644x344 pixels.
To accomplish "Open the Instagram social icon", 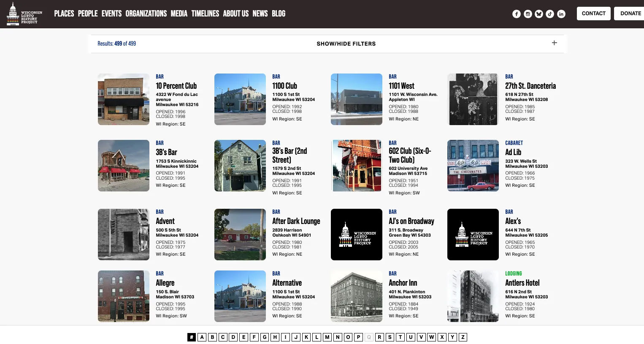I will [528, 14].
